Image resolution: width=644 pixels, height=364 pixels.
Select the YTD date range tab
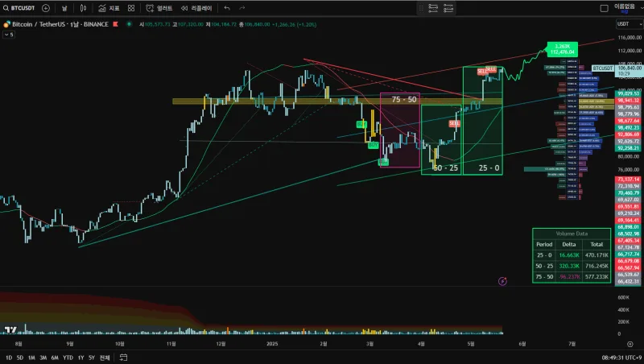(68, 358)
